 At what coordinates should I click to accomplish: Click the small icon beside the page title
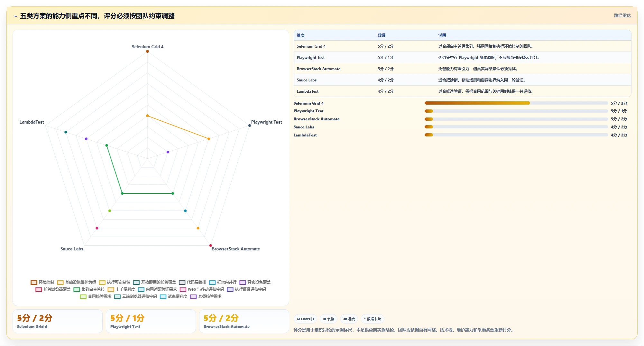15,16
